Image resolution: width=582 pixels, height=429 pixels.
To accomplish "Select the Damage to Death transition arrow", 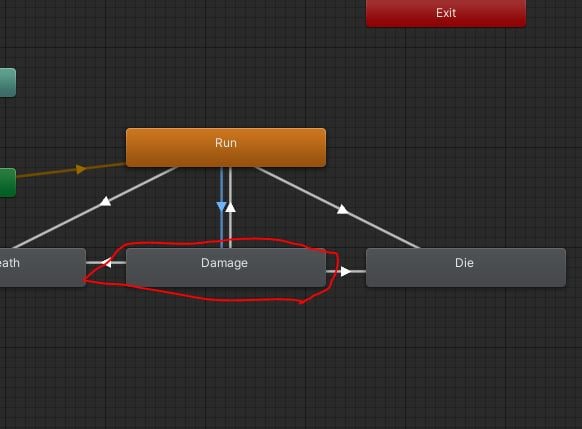I will 106,263.
